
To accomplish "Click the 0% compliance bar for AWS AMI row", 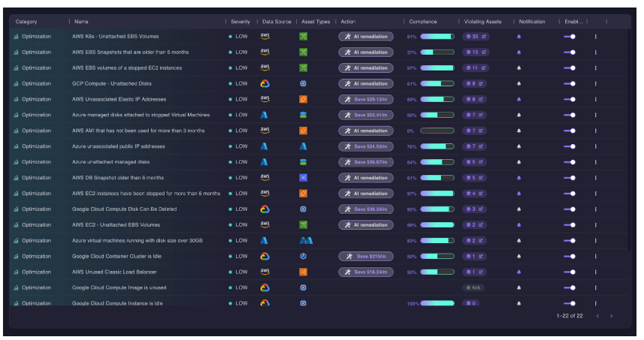I will (x=437, y=131).
